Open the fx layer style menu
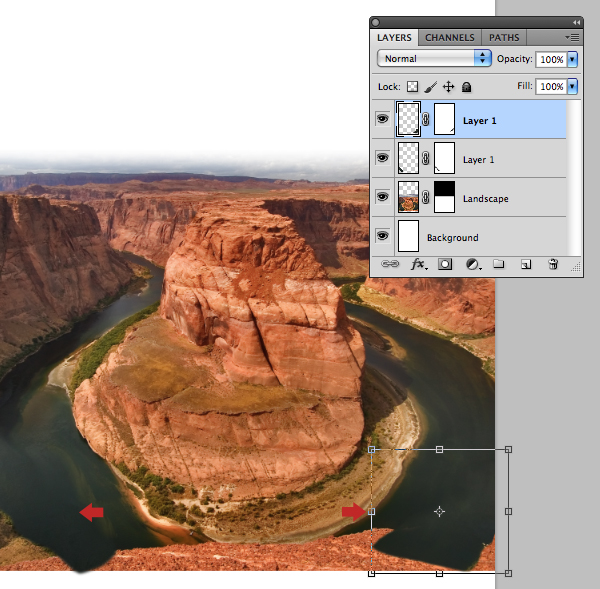 [x=419, y=264]
